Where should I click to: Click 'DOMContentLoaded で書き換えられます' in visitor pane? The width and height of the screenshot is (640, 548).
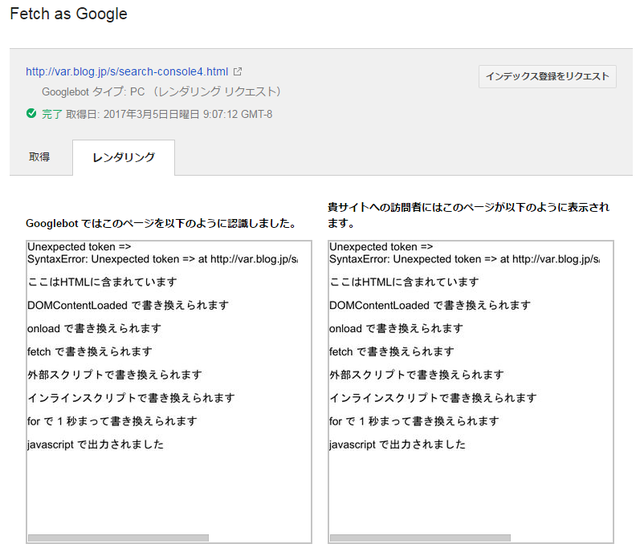click(x=430, y=305)
